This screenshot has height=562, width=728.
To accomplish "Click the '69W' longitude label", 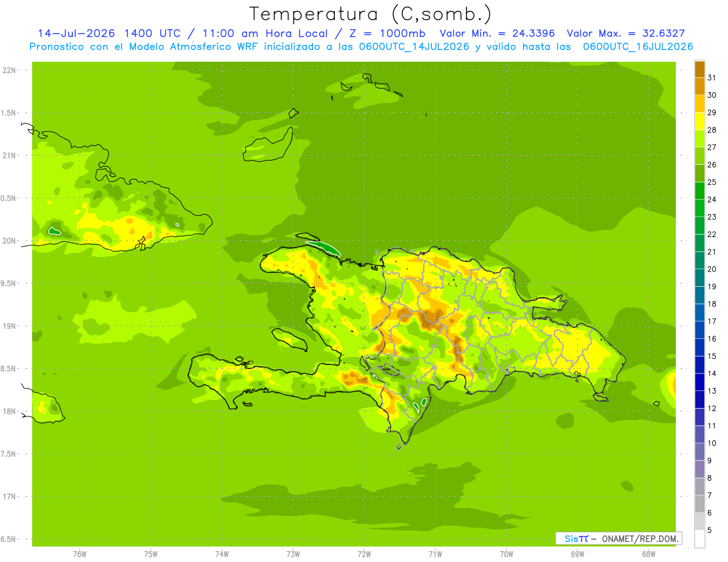I will coord(578,554).
